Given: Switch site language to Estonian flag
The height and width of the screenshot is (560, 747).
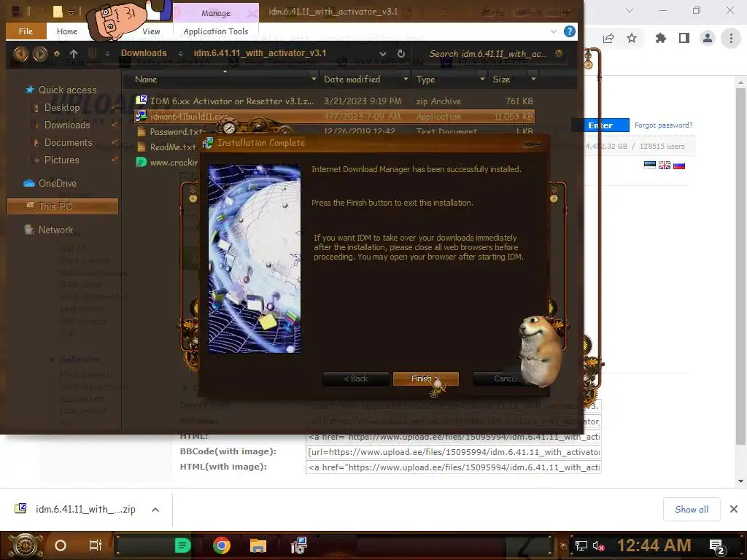Looking at the screenshot, I should (650, 166).
